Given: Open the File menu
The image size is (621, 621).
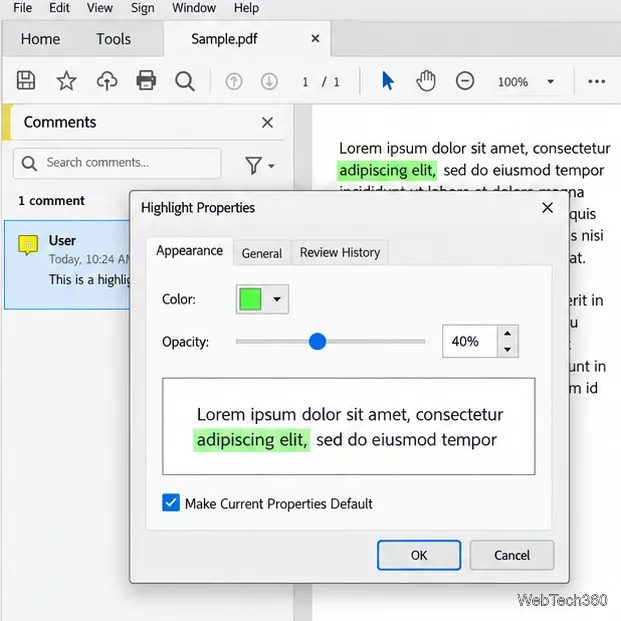Looking at the screenshot, I should 22,8.
